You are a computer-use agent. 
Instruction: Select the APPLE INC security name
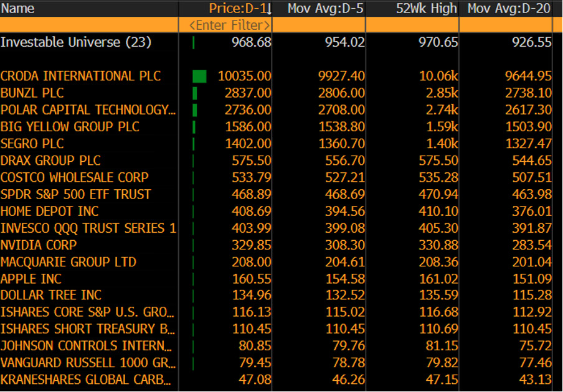[x=31, y=279]
